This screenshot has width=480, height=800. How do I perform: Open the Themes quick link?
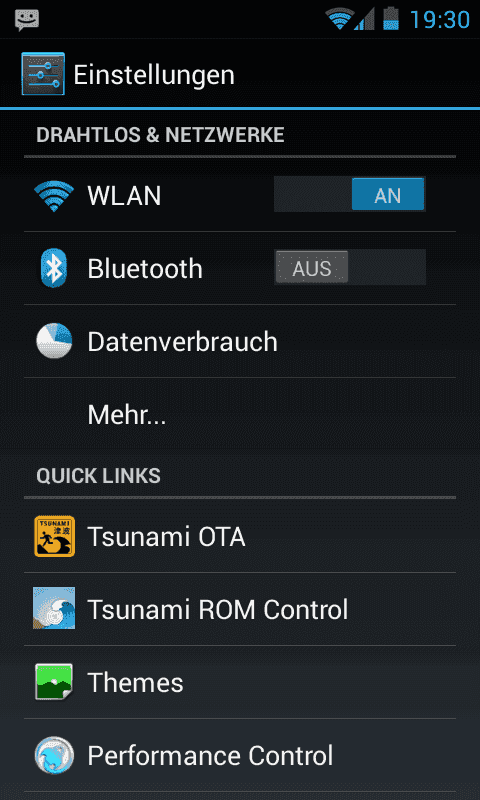coord(240,682)
